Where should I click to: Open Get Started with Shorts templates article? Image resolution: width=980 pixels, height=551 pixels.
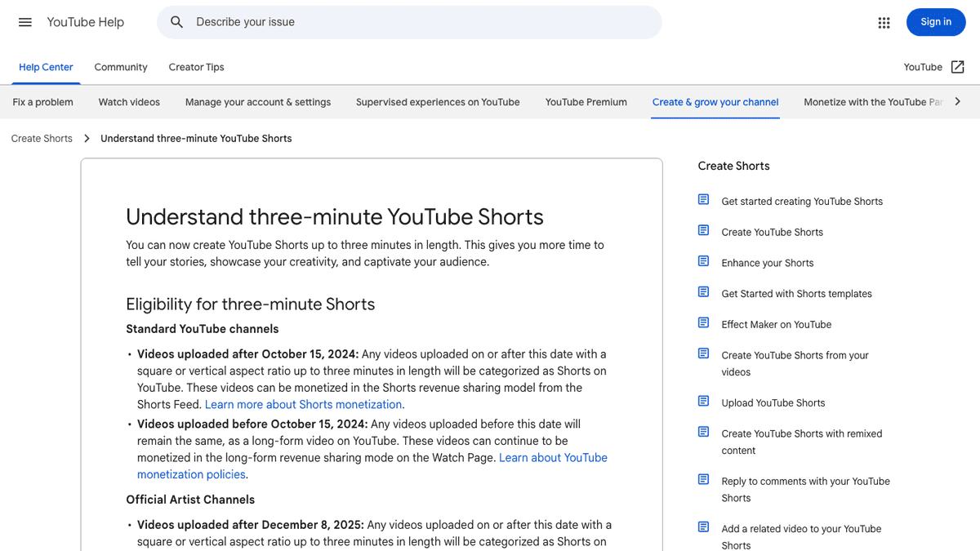[x=796, y=294]
